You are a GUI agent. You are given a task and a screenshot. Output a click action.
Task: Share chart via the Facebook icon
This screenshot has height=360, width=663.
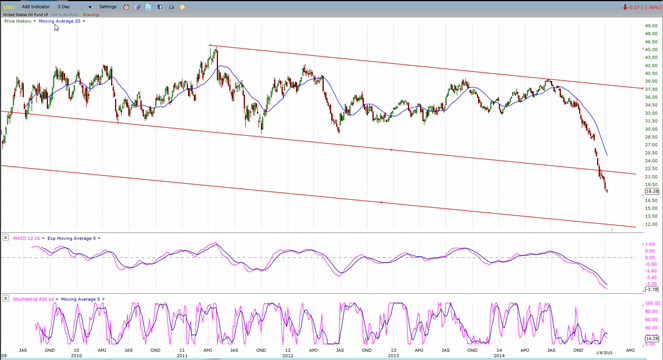click(x=160, y=7)
